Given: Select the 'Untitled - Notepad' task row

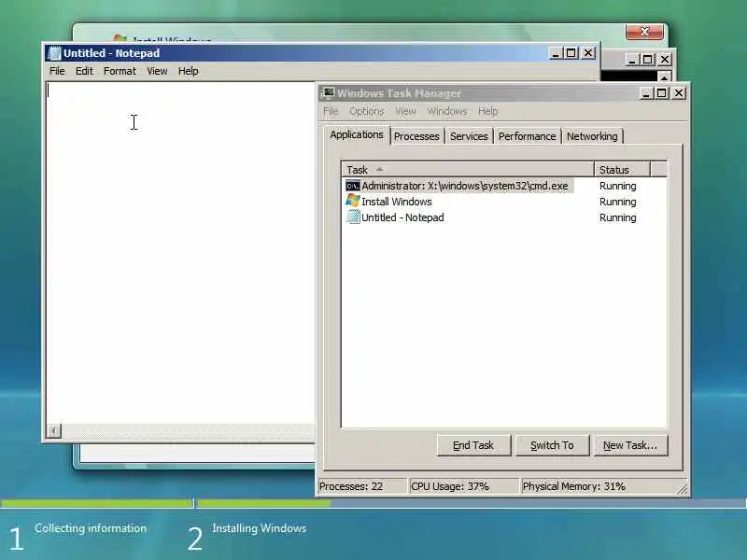Looking at the screenshot, I should coord(504,217).
